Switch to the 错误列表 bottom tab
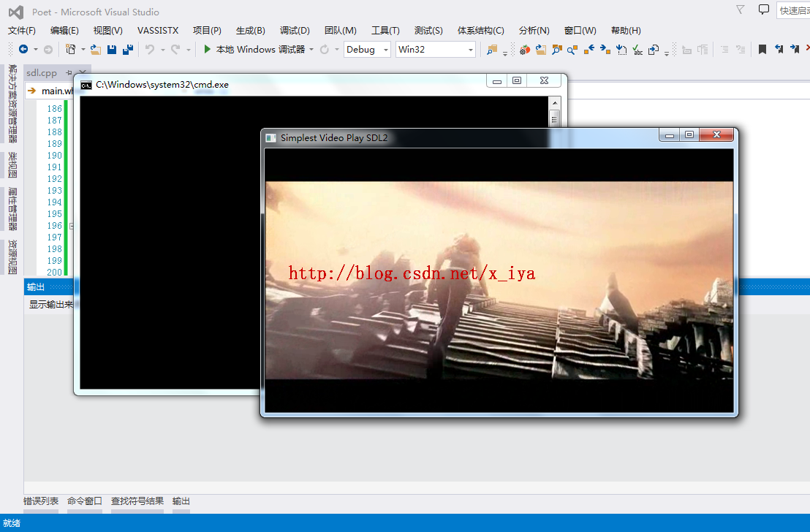810x532 pixels. (x=41, y=501)
